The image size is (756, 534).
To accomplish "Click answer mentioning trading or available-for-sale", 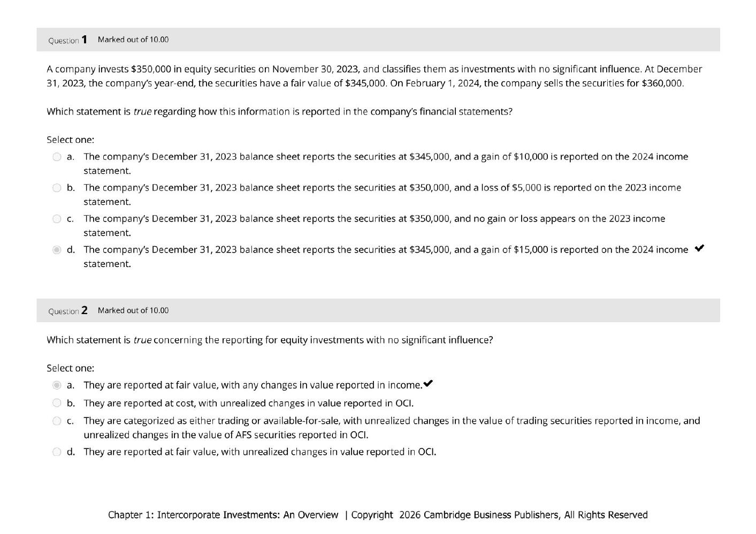I will coord(392,428).
